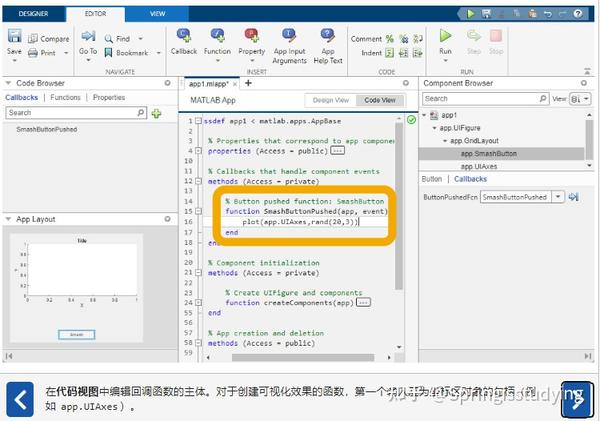Image resolution: width=600 pixels, height=421 pixels.
Task: Switch to Code View
Action: (x=380, y=100)
